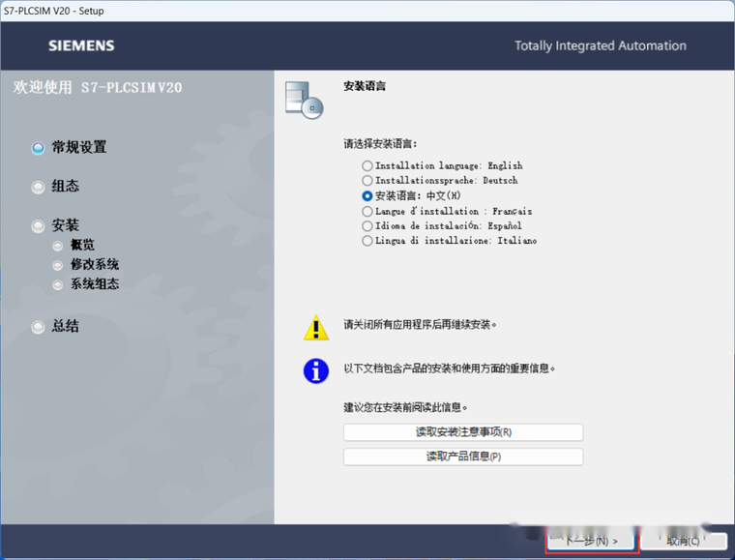Viewport: 735px width, 560px height.
Task: Choose 中文 as installation language
Action: point(367,195)
